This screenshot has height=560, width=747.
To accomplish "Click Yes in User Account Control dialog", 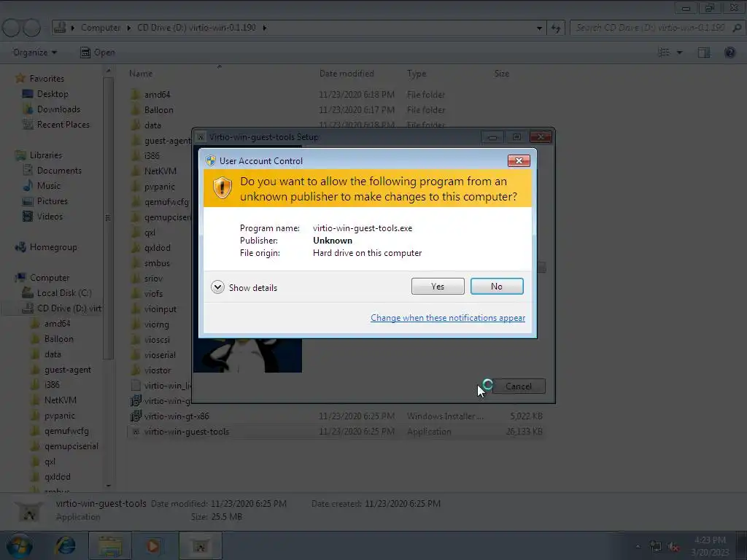I will pos(438,286).
